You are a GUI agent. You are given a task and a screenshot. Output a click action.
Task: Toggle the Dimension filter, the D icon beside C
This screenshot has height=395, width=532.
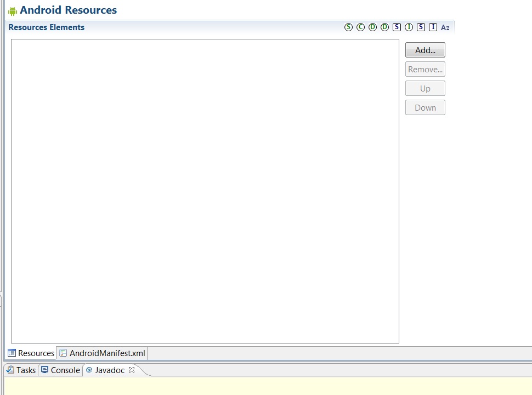372,27
